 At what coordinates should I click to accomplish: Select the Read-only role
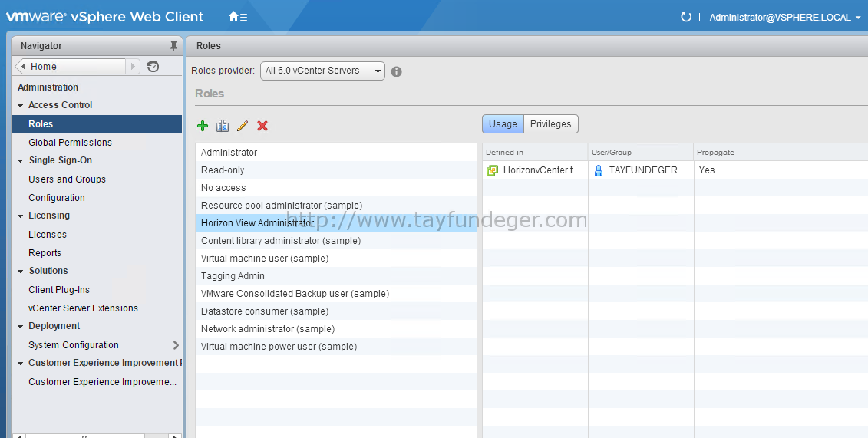[x=336, y=170]
